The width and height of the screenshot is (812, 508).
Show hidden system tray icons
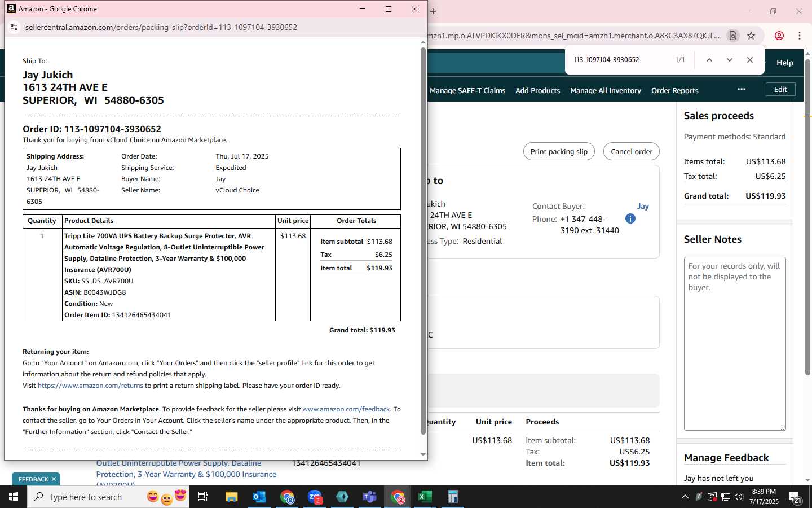tap(685, 497)
